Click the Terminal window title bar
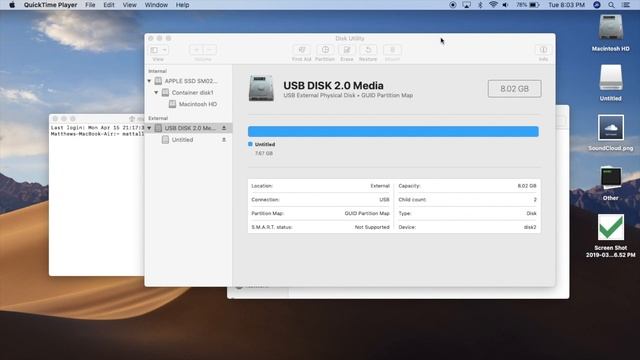The height and width of the screenshot is (360, 640). pyautogui.click(x=96, y=118)
